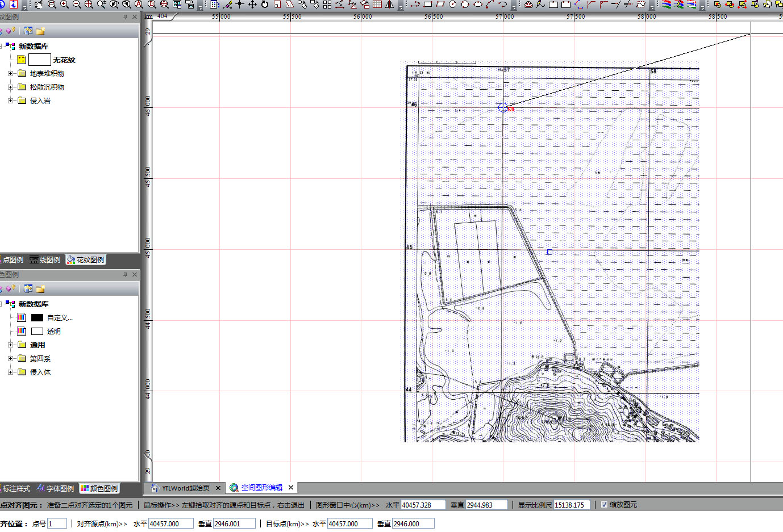Click the red grid table icon
Viewport: 783px width, 532px height.
(x=377, y=4)
